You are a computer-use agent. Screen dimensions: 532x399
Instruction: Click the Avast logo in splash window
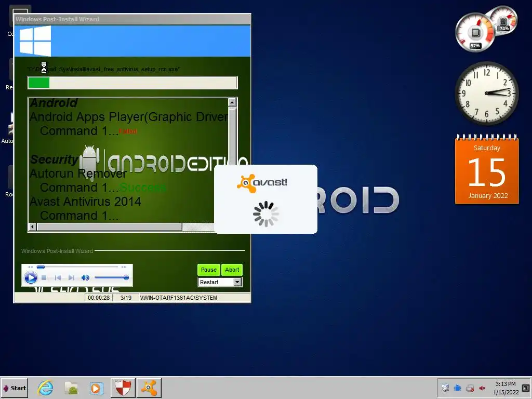pyautogui.click(x=262, y=183)
